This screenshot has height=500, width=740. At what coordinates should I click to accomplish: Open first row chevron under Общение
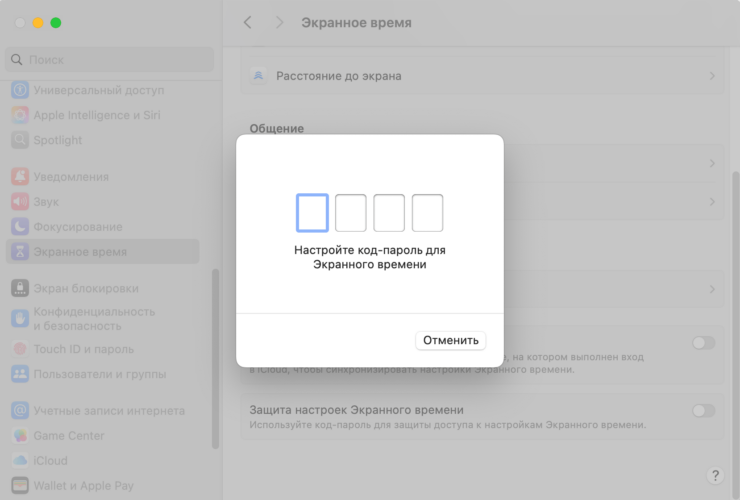coord(712,163)
